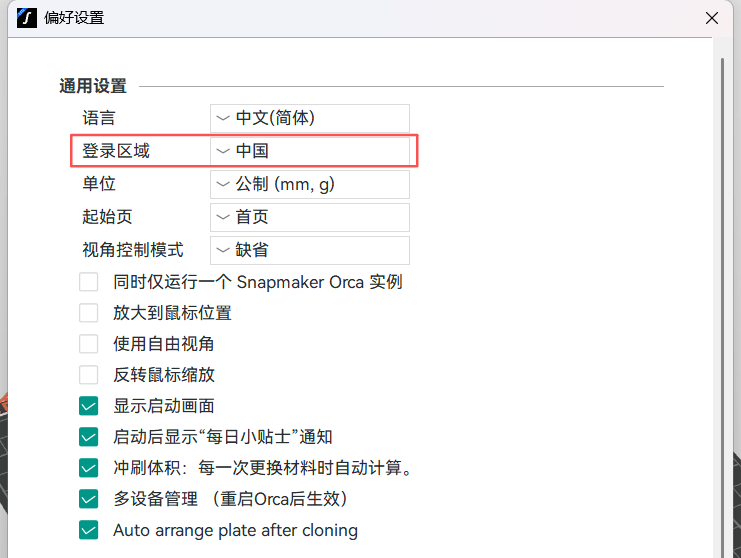
Task: Disable 启动后显示每日小贴士通知 checkbox
Action: click(x=89, y=437)
